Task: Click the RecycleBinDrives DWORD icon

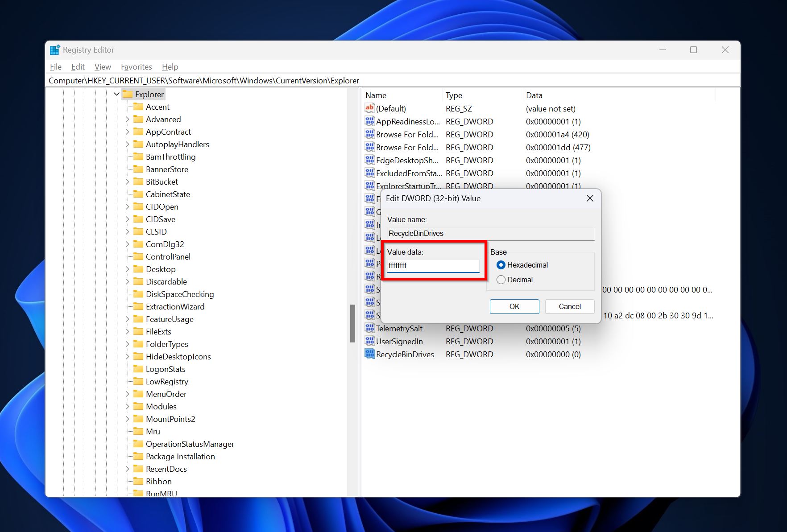Action: coord(369,354)
